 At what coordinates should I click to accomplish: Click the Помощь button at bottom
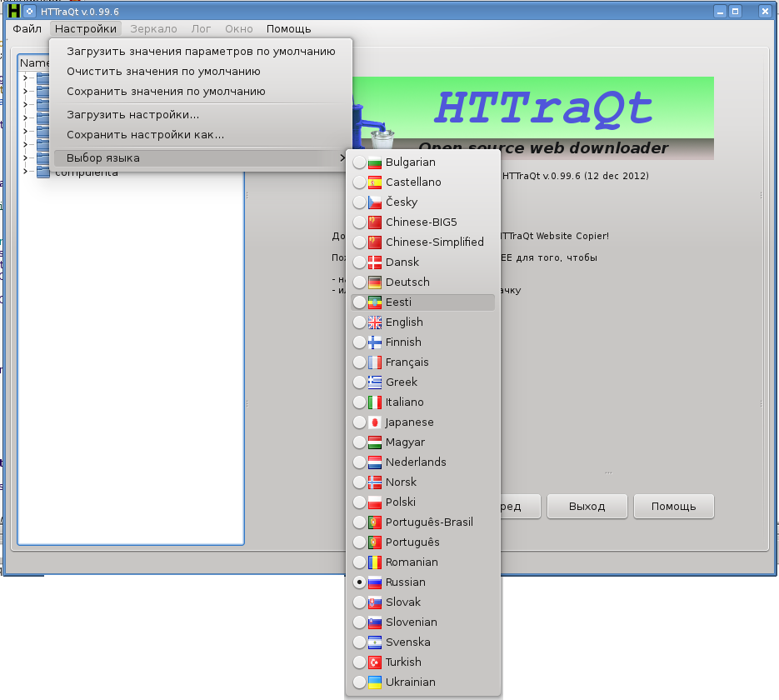(x=674, y=506)
